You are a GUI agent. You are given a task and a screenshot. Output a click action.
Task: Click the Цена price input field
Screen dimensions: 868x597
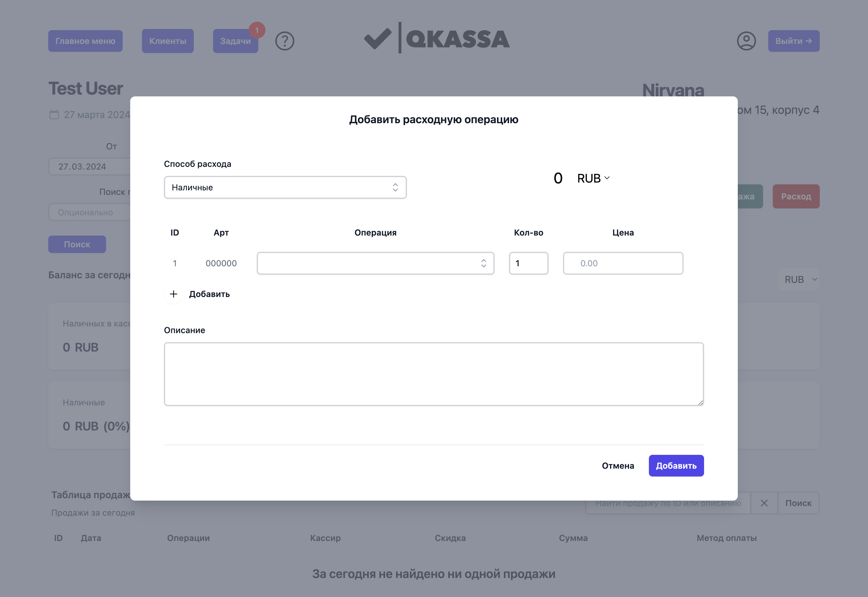pyautogui.click(x=623, y=263)
